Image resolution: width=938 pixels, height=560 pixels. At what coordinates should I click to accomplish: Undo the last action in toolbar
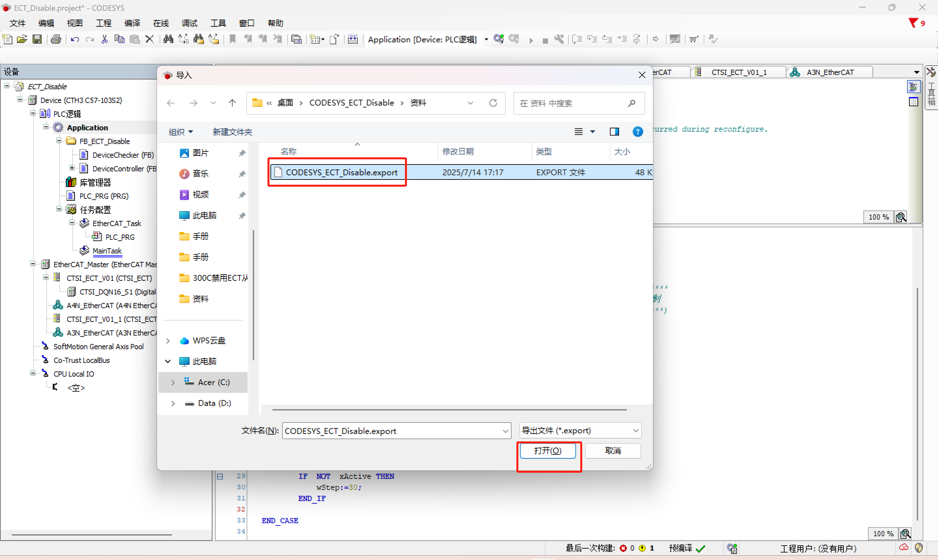pos(75,39)
